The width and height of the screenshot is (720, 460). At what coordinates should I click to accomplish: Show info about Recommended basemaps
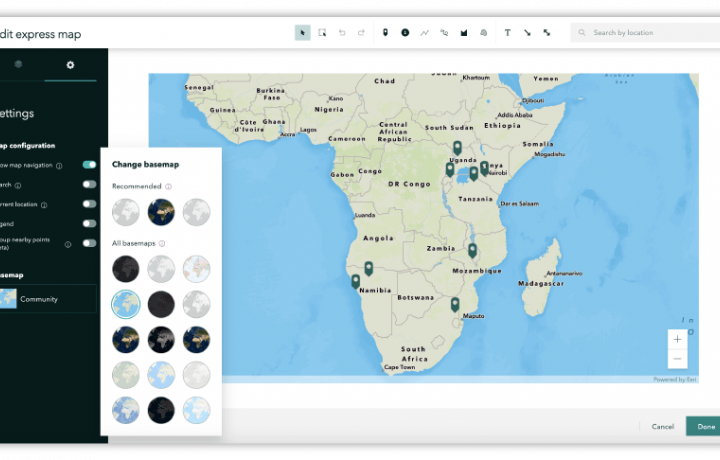pos(169,186)
